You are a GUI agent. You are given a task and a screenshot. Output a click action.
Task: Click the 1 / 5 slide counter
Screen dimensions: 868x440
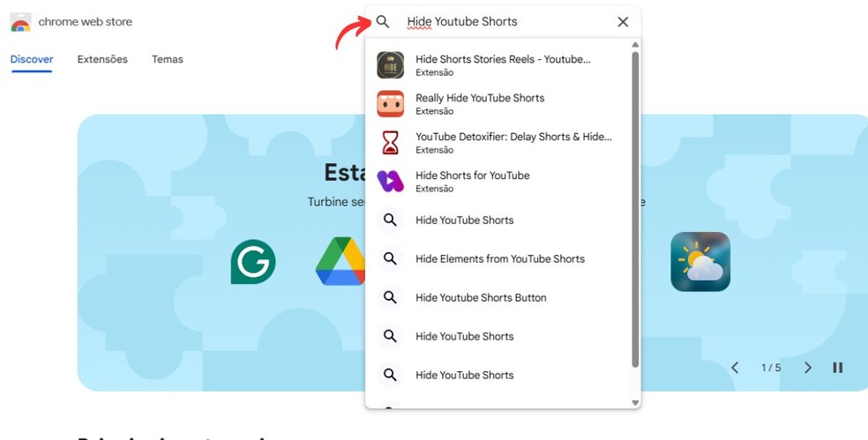[771, 368]
